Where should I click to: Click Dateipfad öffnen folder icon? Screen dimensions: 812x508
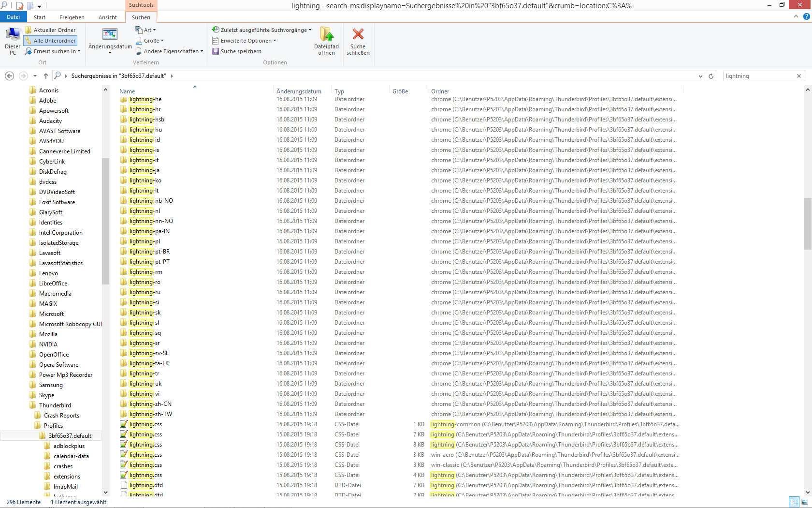click(x=326, y=35)
